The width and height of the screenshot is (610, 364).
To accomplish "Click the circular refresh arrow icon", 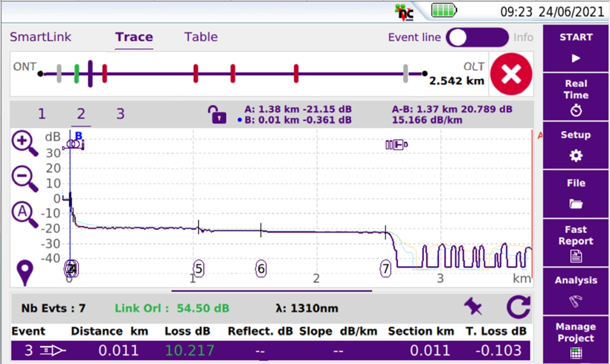I will [x=518, y=307].
